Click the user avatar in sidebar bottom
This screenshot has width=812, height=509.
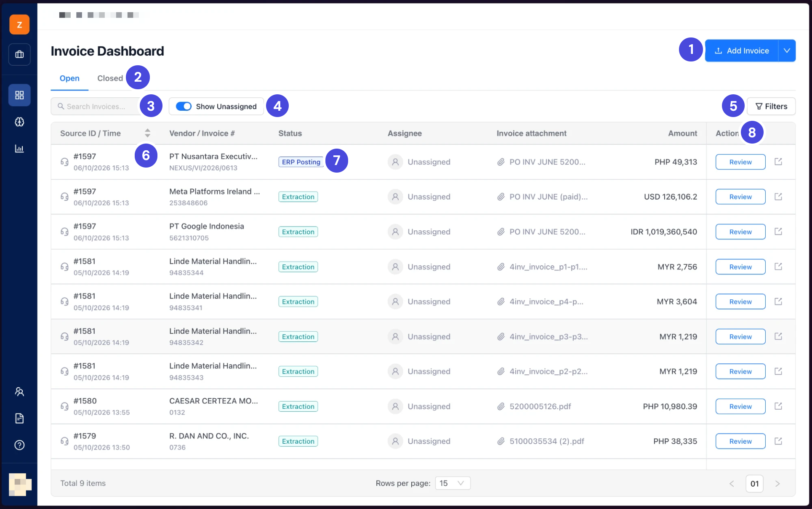[x=20, y=484]
